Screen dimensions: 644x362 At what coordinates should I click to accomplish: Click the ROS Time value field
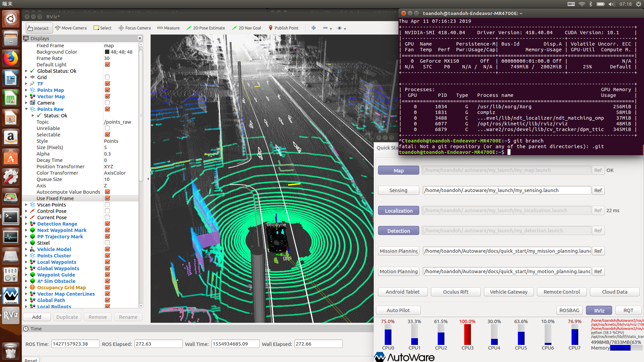point(75,344)
